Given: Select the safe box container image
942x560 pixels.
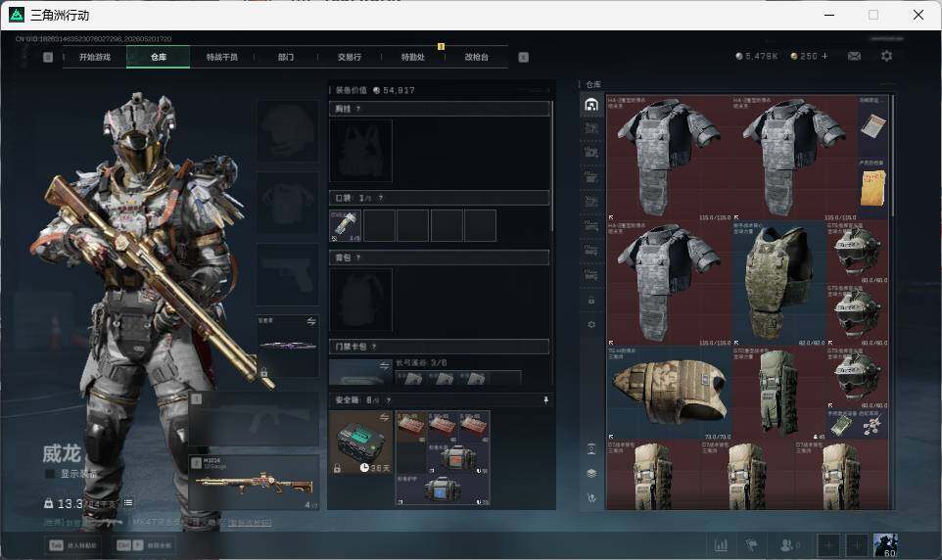Looking at the screenshot, I should tap(361, 443).
